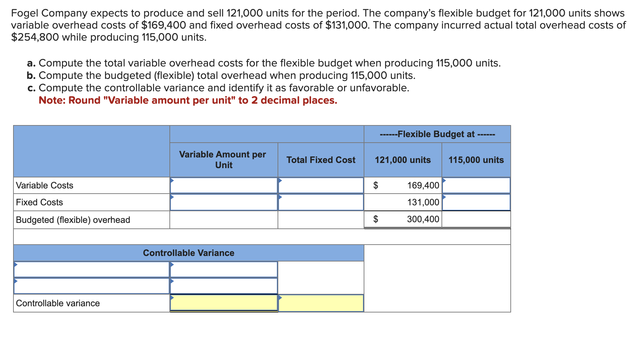The width and height of the screenshot is (644, 339).
Task: Click Variable Costs variable amount per unit field
Action: 224,185
